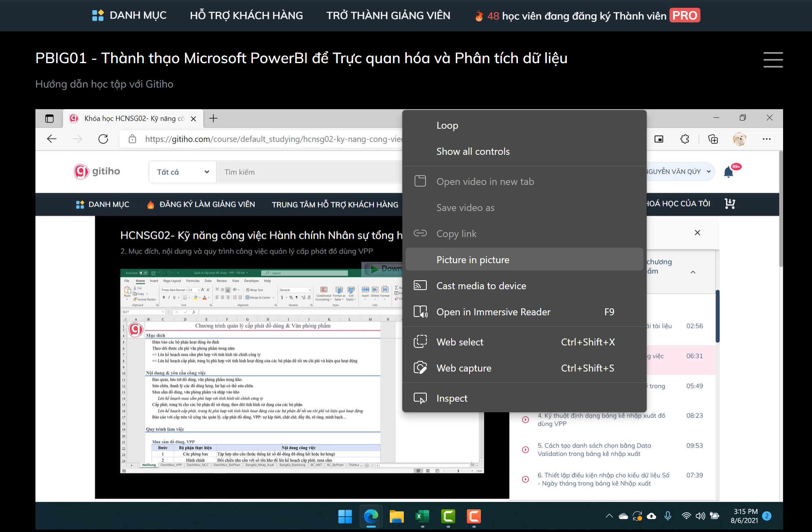
Task: Open green Camtasia icon in taskbar
Action: (448, 517)
